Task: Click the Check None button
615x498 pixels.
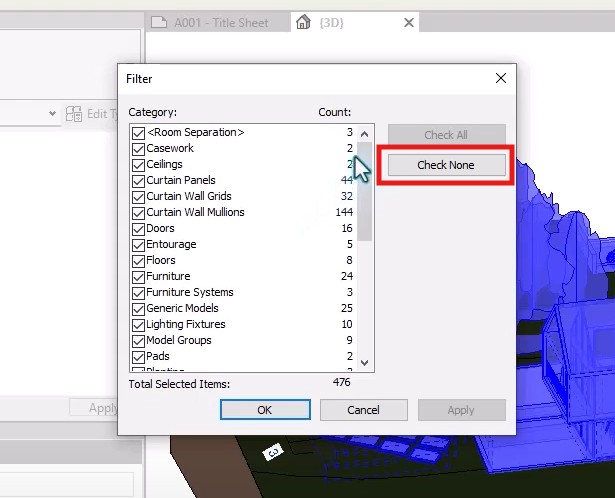Action: point(446,165)
